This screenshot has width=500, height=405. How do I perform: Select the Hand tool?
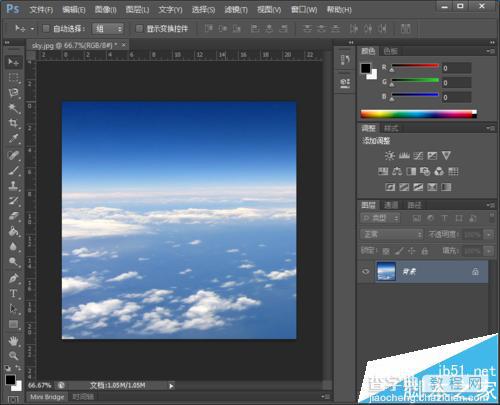point(14,341)
